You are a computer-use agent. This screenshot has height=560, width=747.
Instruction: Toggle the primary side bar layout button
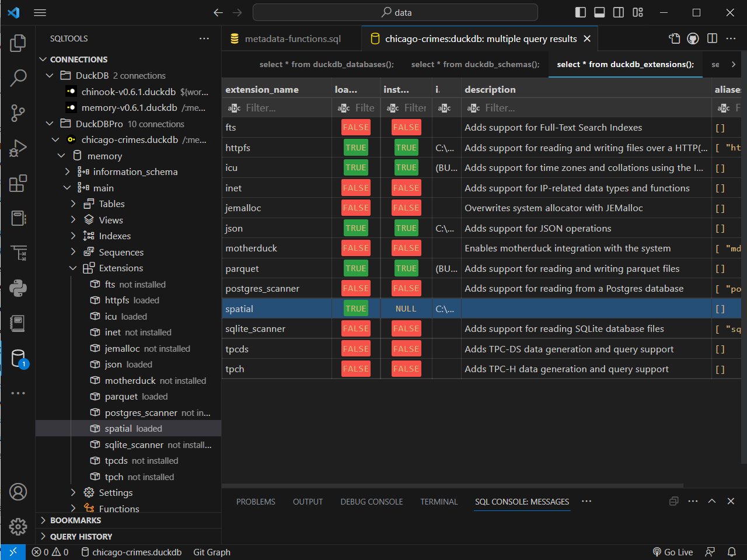[580, 12]
